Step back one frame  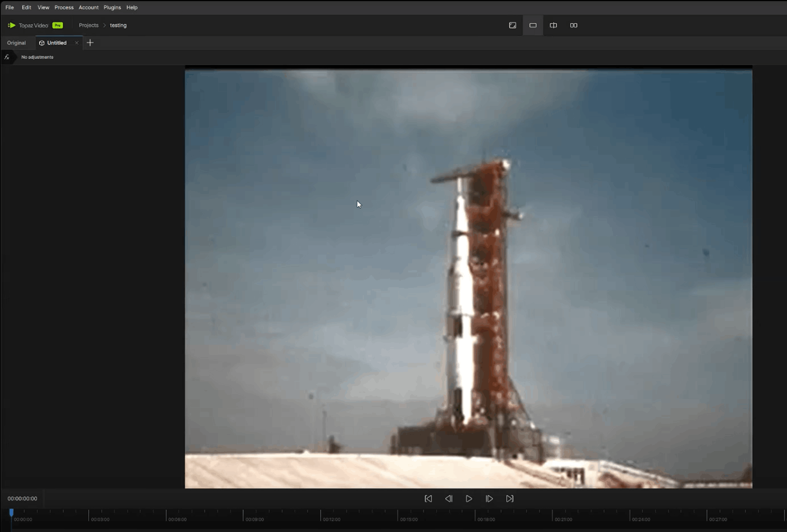click(x=448, y=498)
